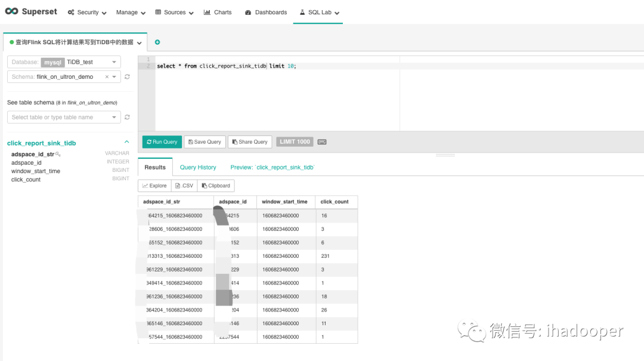The image size is (644, 361).
Task: Click the click_count value 26
Action: coord(324,310)
